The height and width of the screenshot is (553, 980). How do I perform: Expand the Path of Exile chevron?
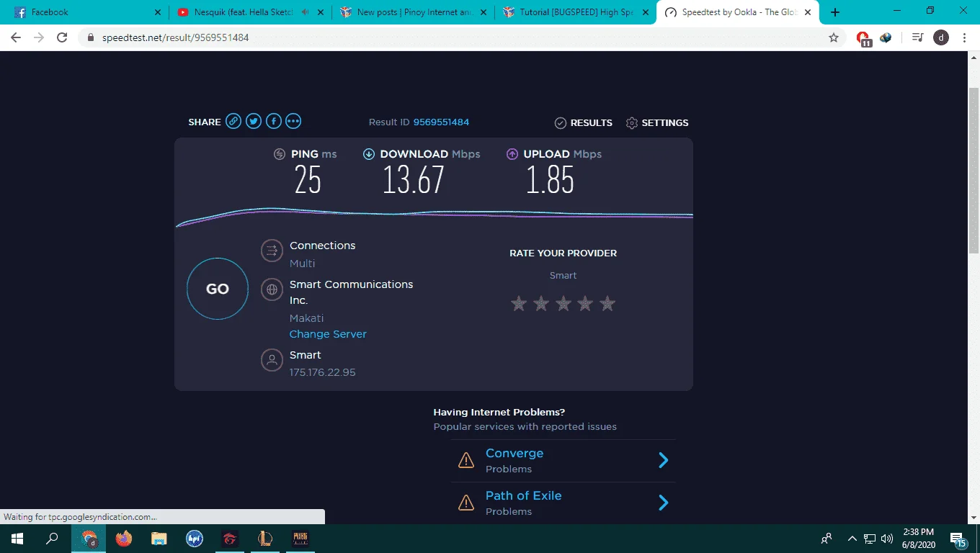tap(664, 503)
